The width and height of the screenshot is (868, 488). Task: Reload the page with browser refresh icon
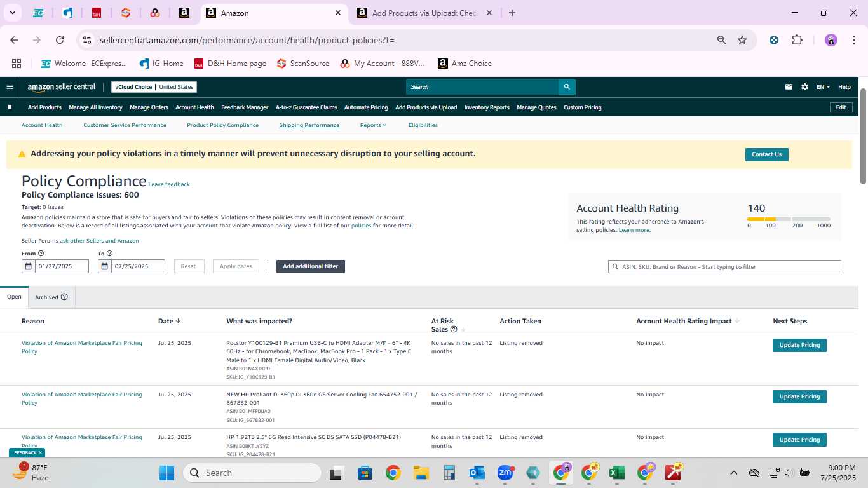60,40
